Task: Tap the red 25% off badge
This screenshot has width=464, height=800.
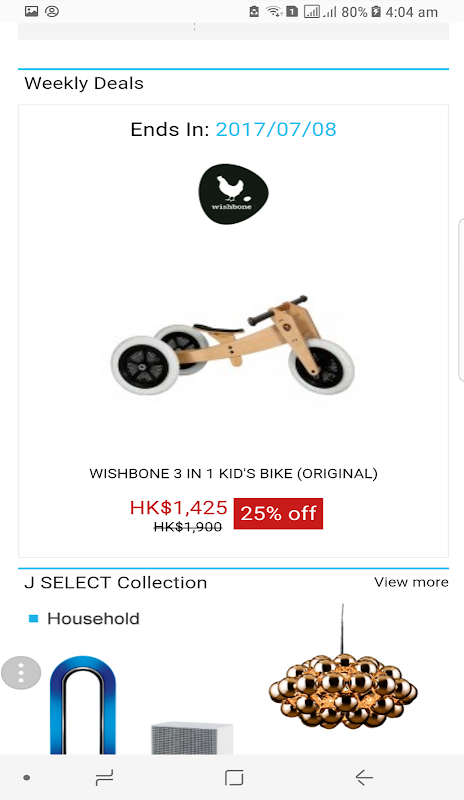Action: click(x=278, y=513)
